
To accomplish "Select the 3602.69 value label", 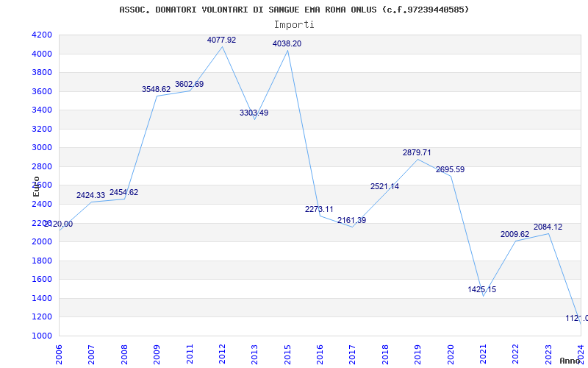I will [x=190, y=84].
